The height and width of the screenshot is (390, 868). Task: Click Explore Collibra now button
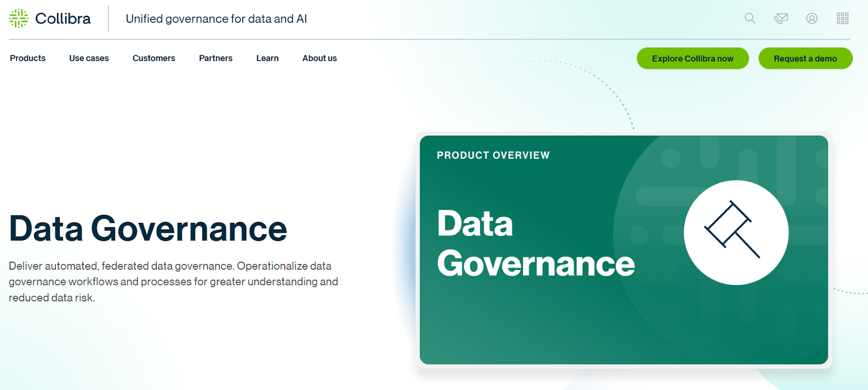click(693, 59)
